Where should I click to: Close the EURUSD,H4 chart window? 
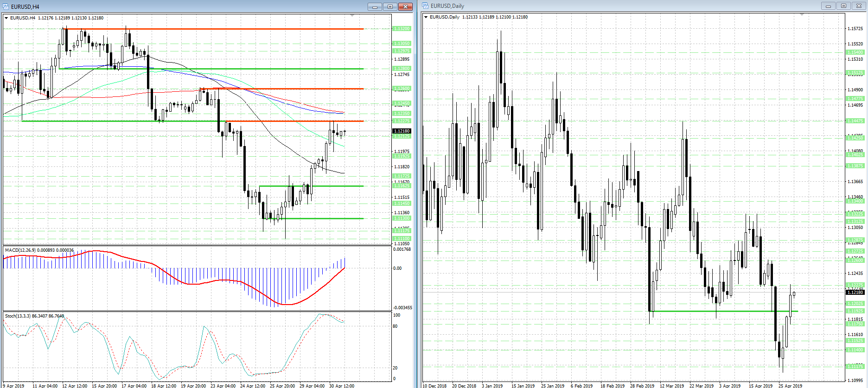pyautogui.click(x=405, y=6)
